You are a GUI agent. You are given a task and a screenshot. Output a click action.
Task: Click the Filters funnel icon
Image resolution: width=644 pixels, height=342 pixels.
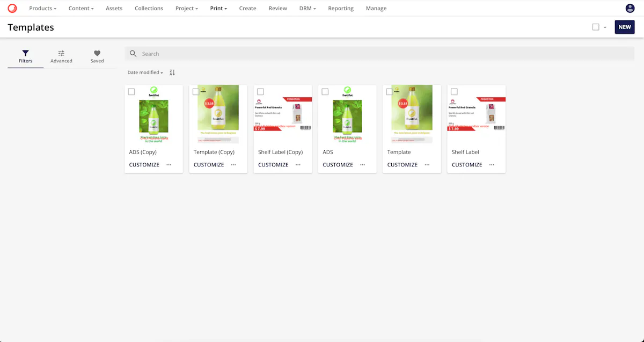click(x=25, y=53)
